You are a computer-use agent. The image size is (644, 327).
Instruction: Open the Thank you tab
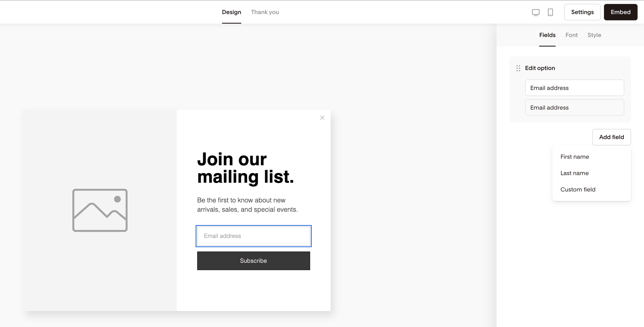[x=265, y=12]
